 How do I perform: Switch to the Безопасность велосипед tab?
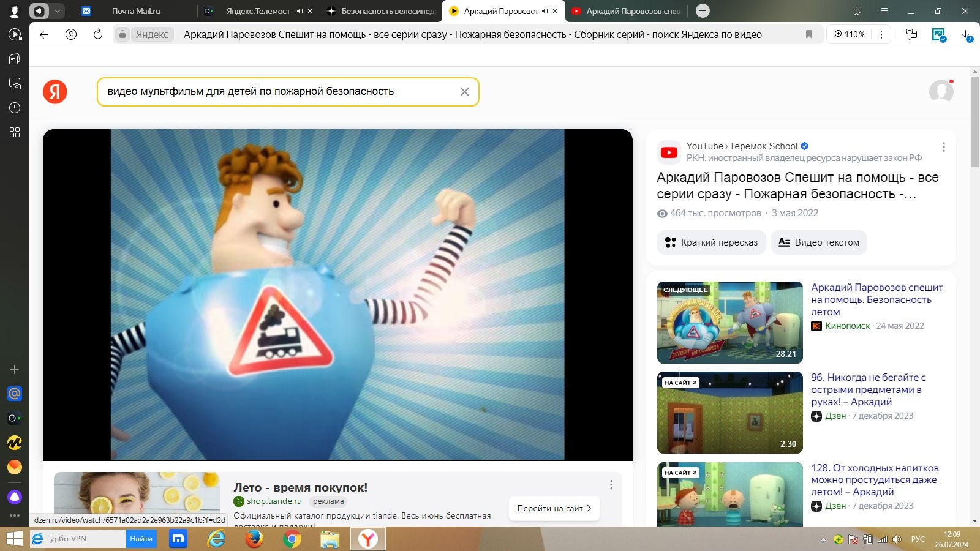(381, 10)
